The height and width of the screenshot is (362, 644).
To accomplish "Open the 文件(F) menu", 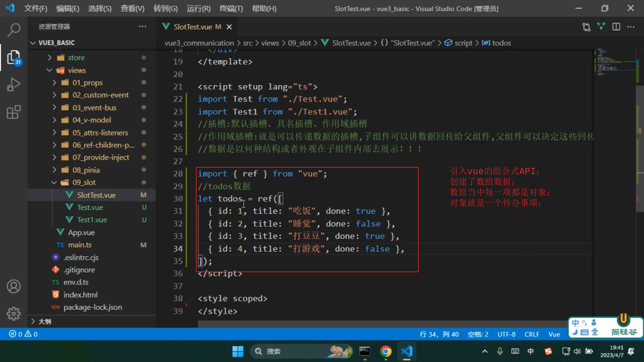I will point(36,8).
